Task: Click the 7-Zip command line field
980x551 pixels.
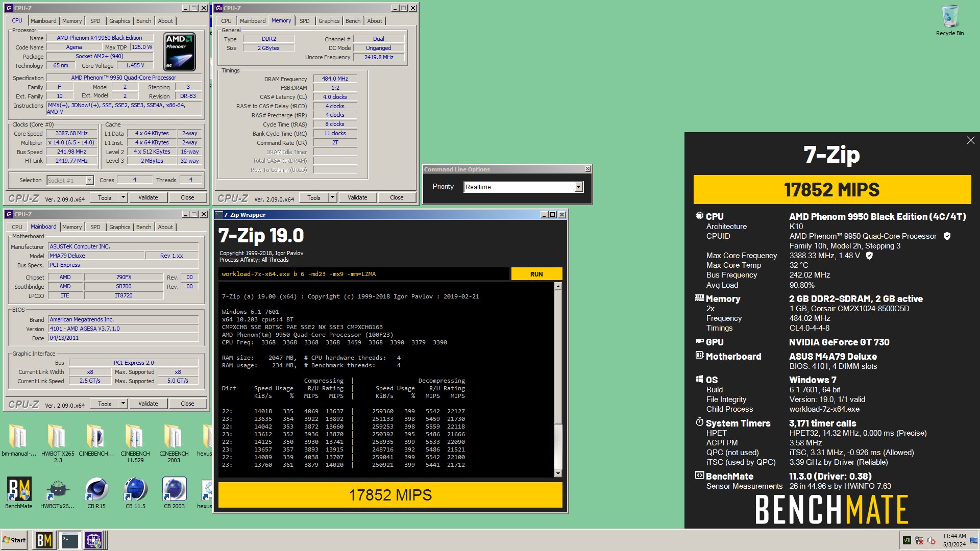Action: 364,274
